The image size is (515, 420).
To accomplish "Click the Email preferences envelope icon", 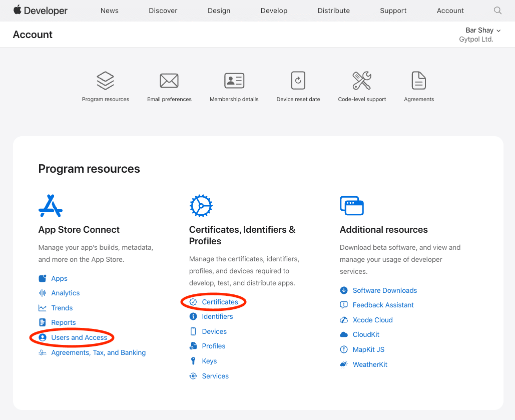I will coord(169,81).
